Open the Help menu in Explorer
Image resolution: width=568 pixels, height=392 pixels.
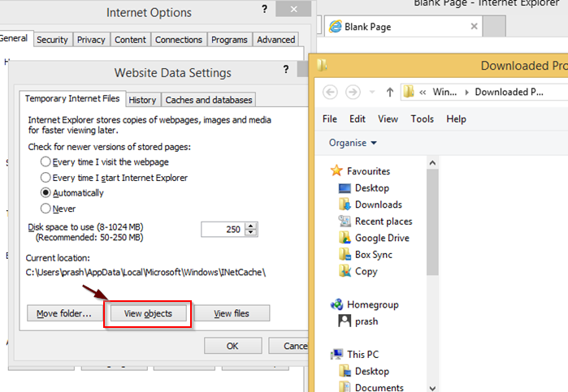tap(456, 118)
